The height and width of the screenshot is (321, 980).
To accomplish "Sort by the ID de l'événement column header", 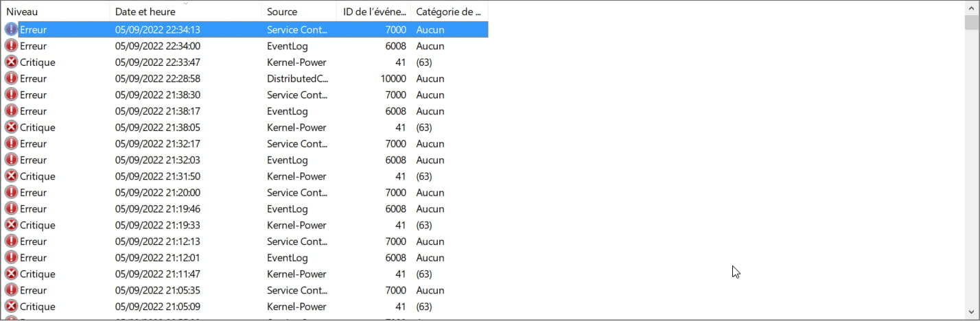I will click(x=374, y=12).
